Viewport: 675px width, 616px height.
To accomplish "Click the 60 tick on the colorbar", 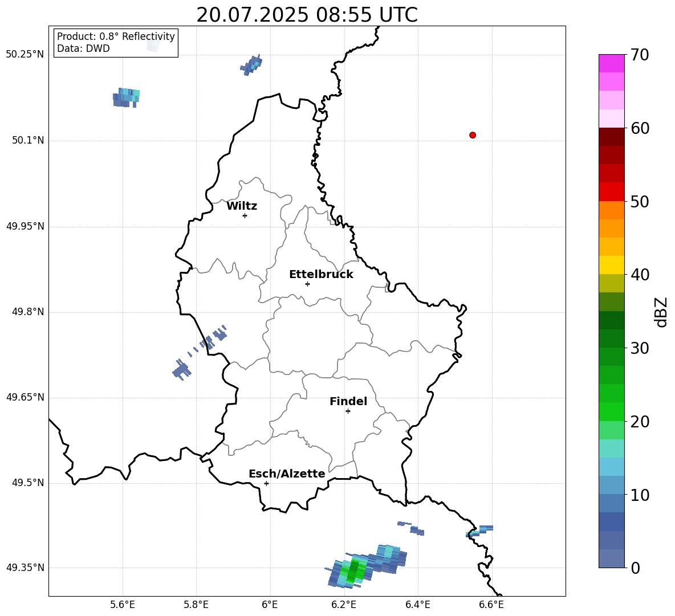I will (x=640, y=128).
